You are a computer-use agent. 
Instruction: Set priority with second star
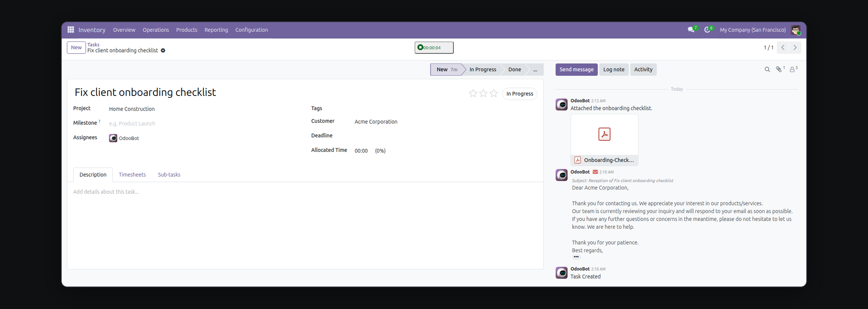point(483,93)
